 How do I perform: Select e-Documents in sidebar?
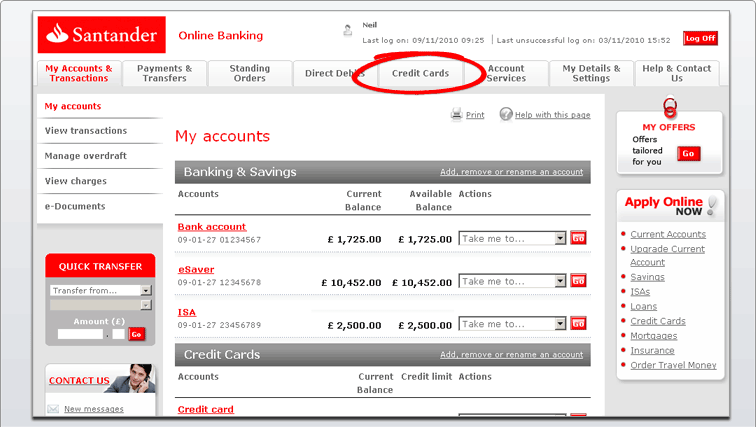pyautogui.click(x=75, y=206)
